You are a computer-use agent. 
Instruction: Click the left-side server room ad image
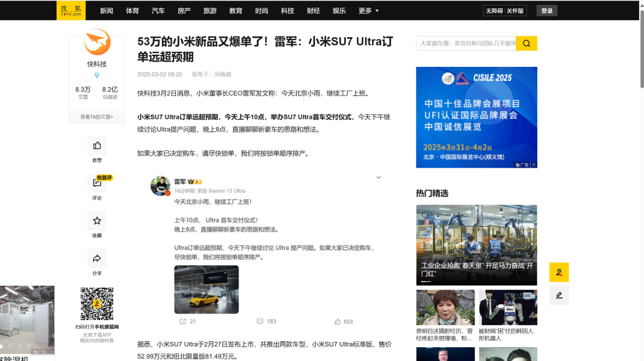coord(27,320)
